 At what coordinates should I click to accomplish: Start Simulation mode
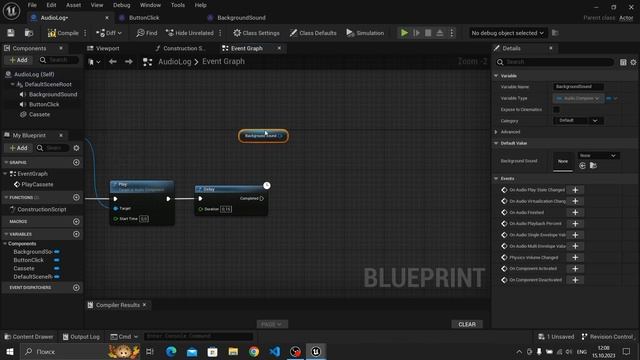coord(365,33)
